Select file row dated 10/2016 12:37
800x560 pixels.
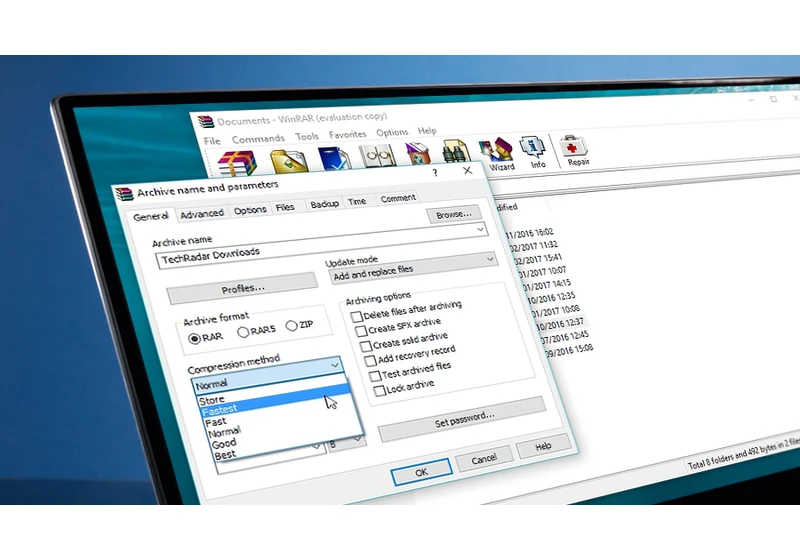560,324
